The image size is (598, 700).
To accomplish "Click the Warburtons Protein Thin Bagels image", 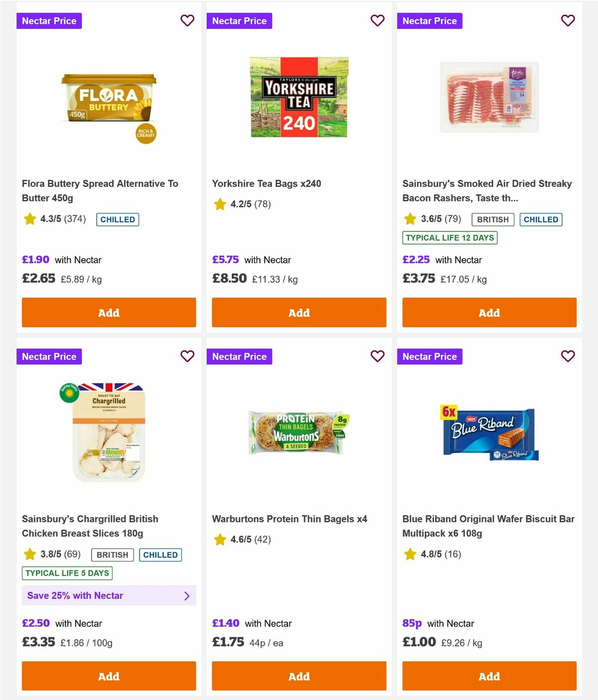I will (x=299, y=432).
